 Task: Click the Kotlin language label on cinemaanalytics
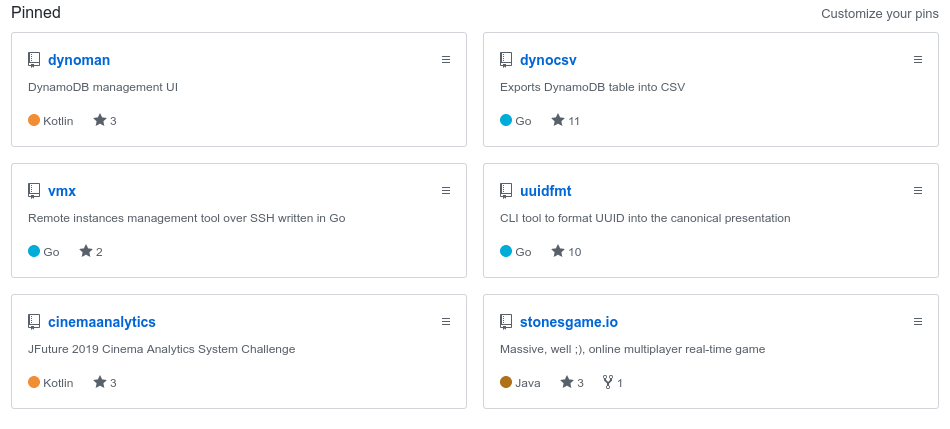(58, 383)
